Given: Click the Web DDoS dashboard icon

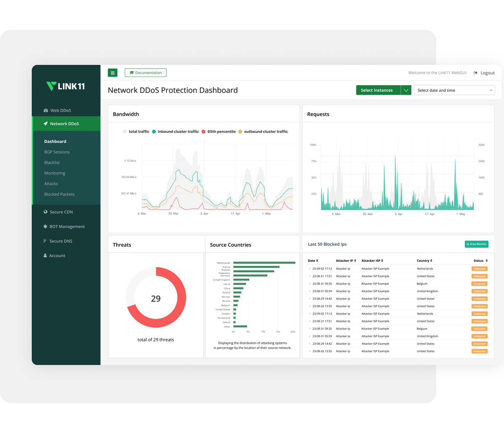Looking at the screenshot, I should tap(46, 111).
